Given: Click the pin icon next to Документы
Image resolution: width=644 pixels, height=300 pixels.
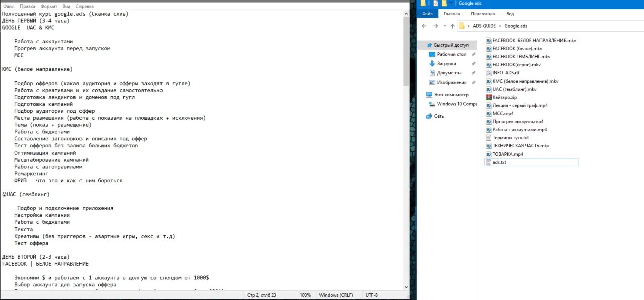Looking at the screenshot, I should click(473, 73).
